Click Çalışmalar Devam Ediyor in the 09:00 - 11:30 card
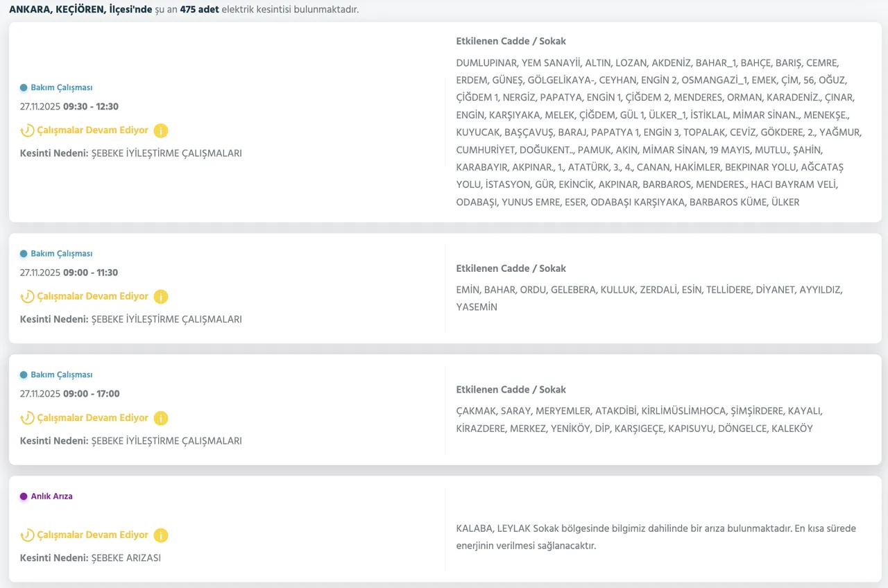888x588 pixels. tap(92, 296)
